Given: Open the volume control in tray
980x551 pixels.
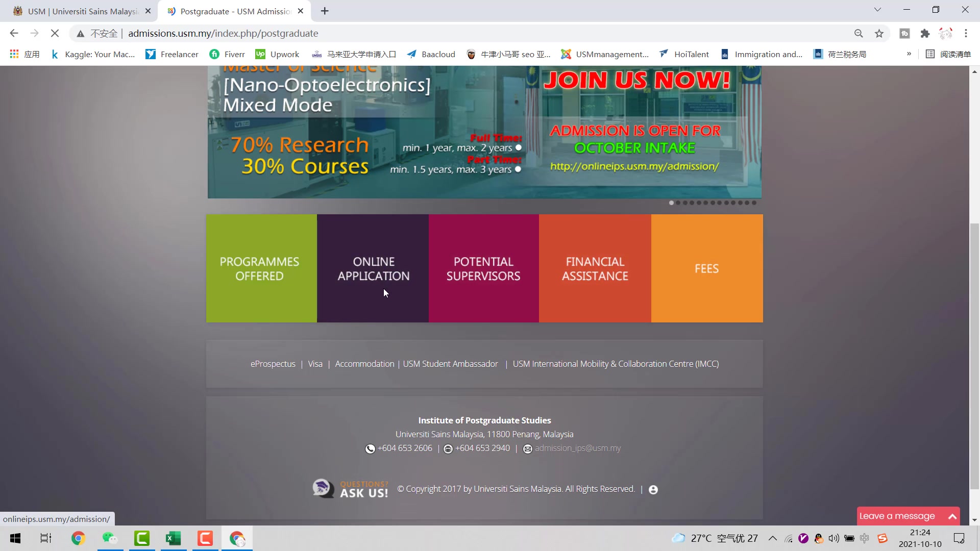Looking at the screenshot, I should [834, 538].
